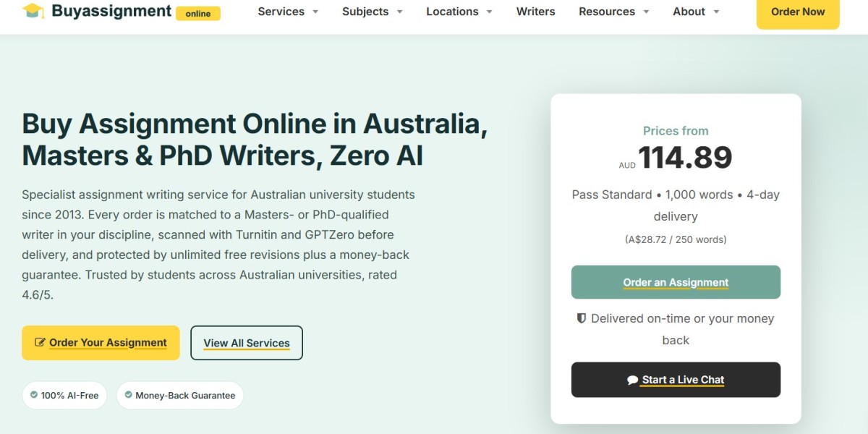Click the check icon beside Money-Back Guarantee
This screenshot has height=434, width=868.
point(129,395)
